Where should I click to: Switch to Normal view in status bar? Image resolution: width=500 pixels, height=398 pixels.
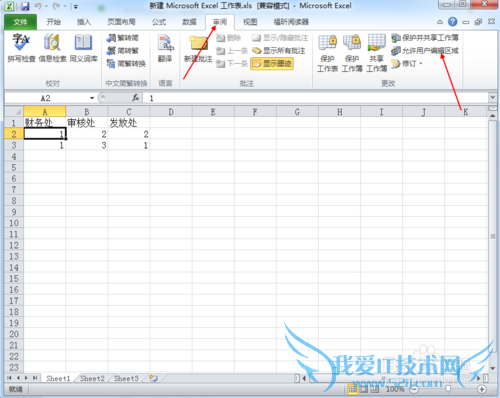(353, 389)
